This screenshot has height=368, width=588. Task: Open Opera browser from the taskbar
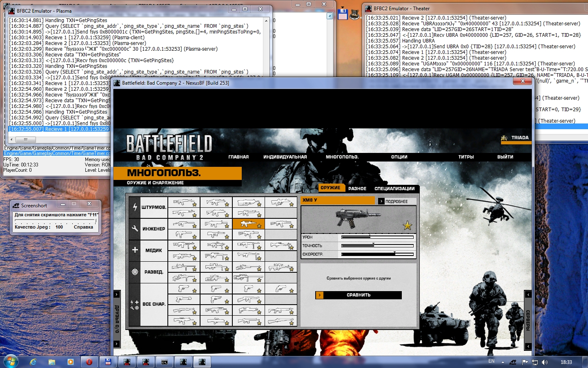tap(89, 362)
